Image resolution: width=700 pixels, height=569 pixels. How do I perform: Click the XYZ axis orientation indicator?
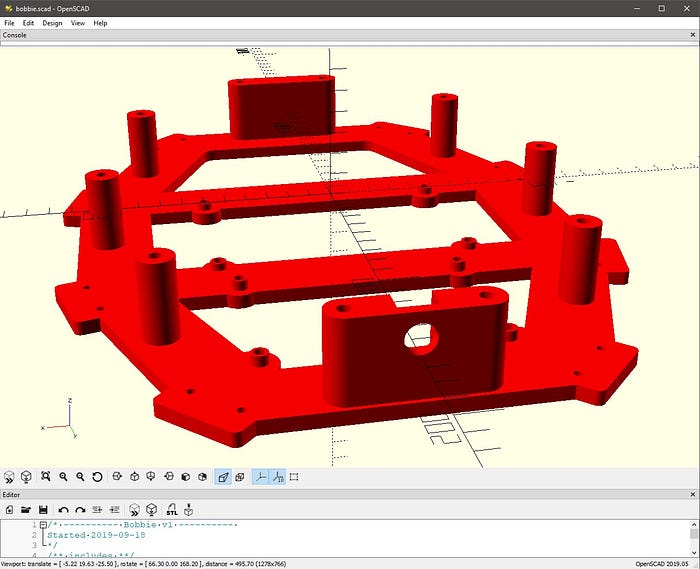tap(59, 419)
